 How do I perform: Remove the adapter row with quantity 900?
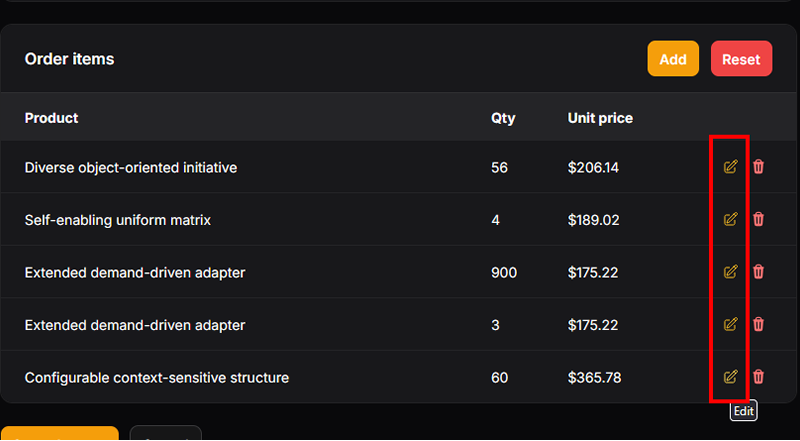pos(758,272)
